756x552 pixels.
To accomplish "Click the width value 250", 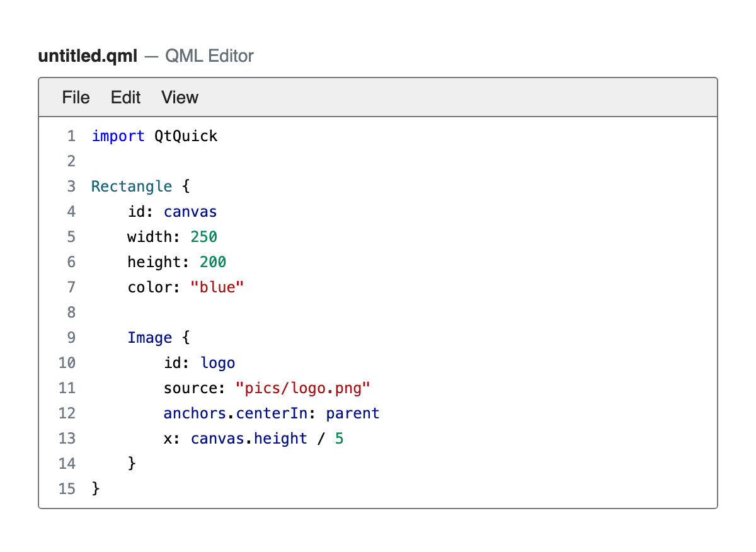I will pyautogui.click(x=204, y=237).
